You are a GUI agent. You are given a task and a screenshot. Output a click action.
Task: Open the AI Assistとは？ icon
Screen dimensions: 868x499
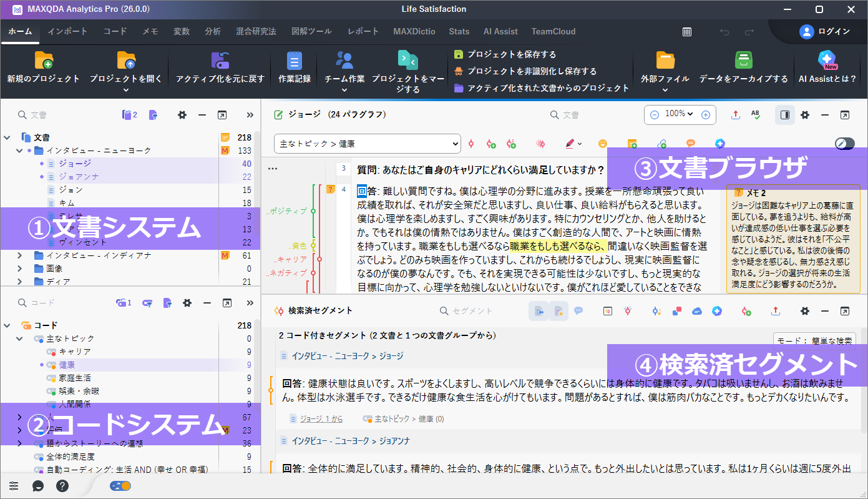point(827,60)
